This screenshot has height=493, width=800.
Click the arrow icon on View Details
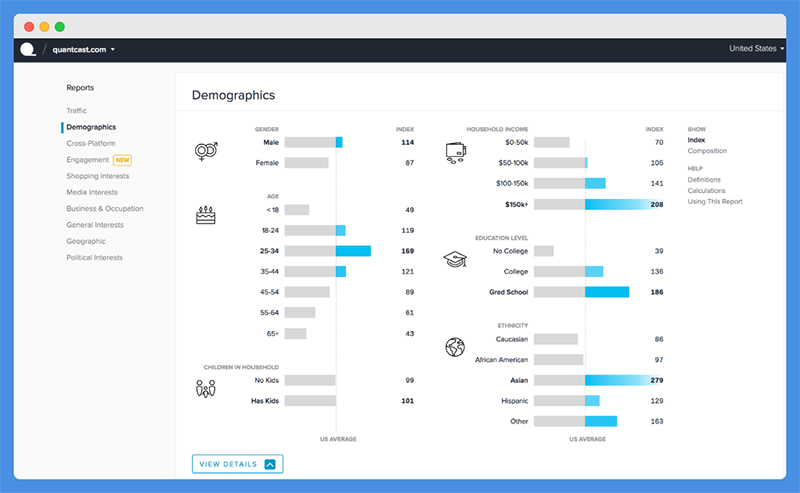[270, 464]
